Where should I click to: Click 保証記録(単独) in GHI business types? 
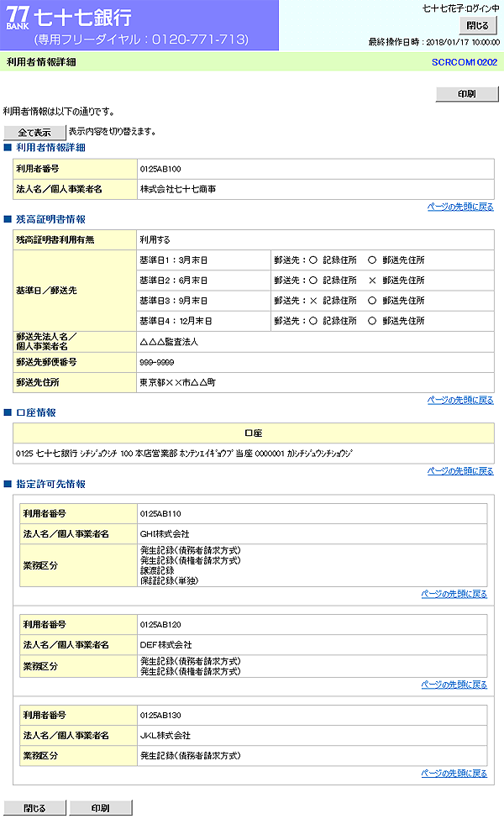(169, 580)
